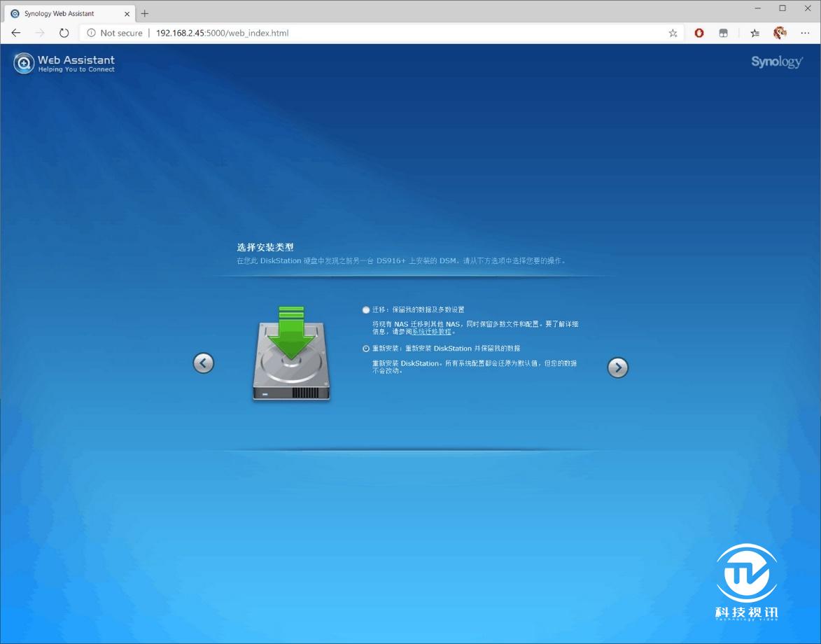Viewport: 821px width, 644px height.
Task: Click the browser refresh button
Action: pos(64,32)
